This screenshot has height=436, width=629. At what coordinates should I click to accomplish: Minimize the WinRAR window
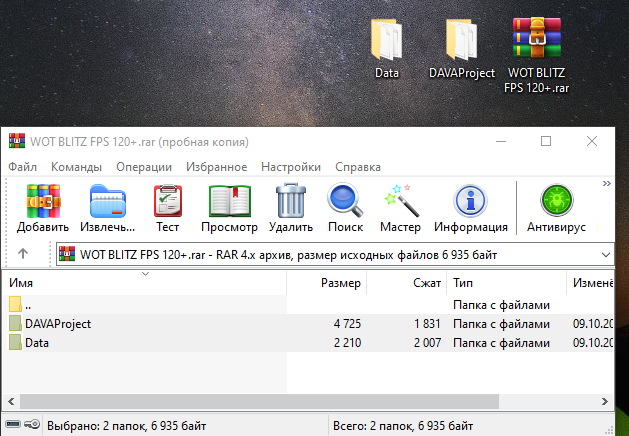click(501, 141)
